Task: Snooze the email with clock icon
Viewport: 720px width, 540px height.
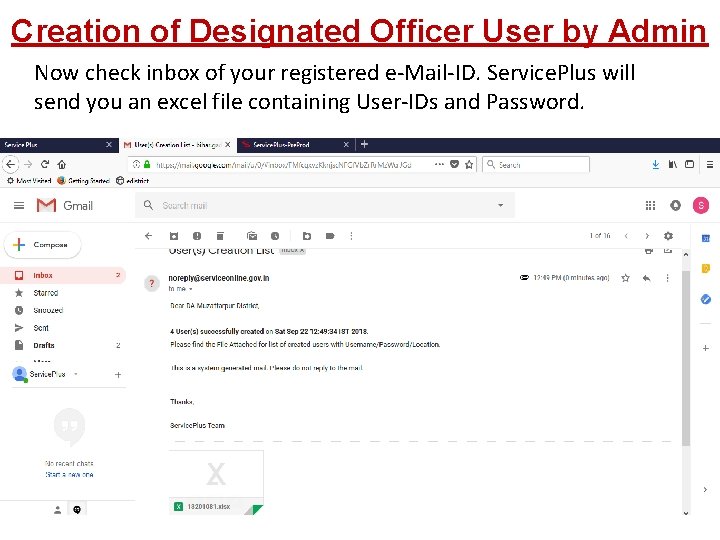Action: tap(275, 236)
